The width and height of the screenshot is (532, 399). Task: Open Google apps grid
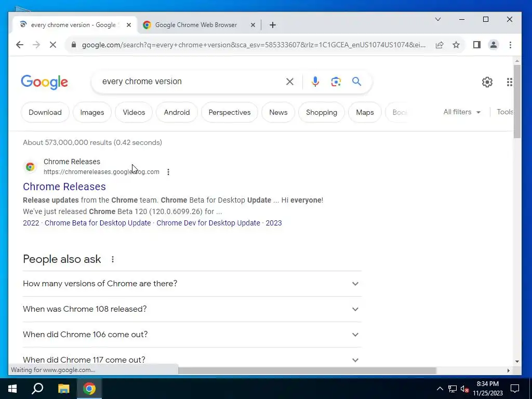[509, 82]
